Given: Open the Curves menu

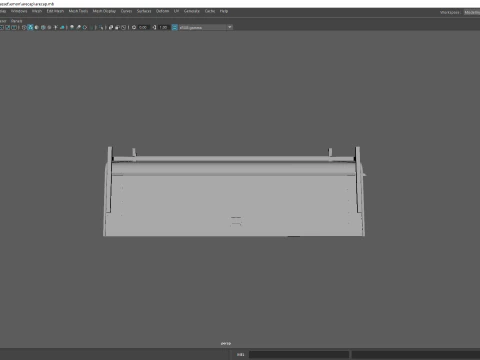Looking at the screenshot, I should (126, 11).
